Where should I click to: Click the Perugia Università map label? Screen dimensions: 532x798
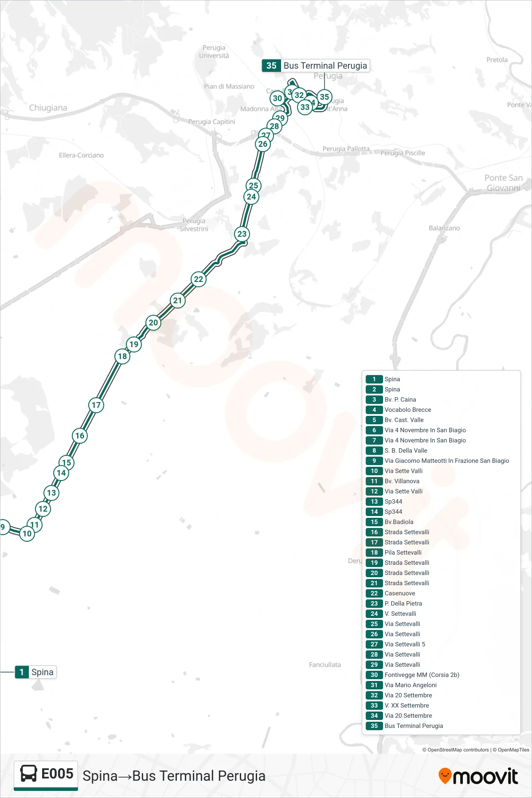click(x=214, y=51)
